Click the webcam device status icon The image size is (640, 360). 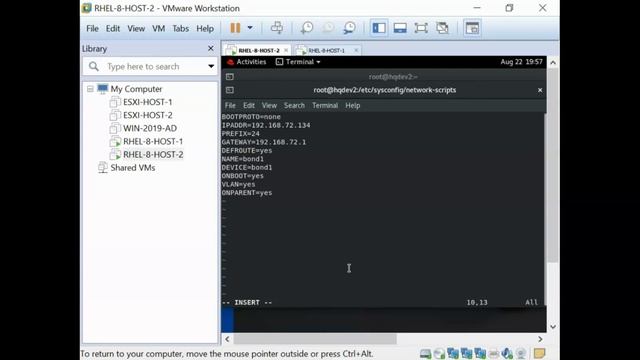click(x=521, y=353)
